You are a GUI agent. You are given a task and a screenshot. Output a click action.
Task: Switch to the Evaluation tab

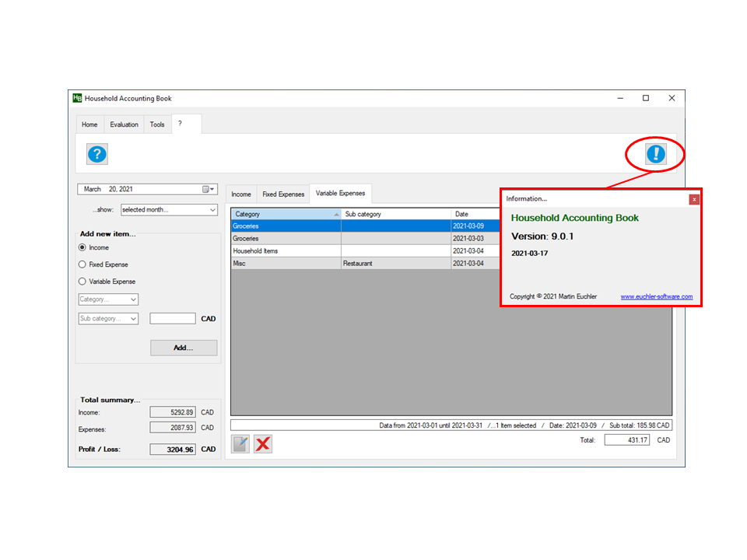click(x=124, y=124)
